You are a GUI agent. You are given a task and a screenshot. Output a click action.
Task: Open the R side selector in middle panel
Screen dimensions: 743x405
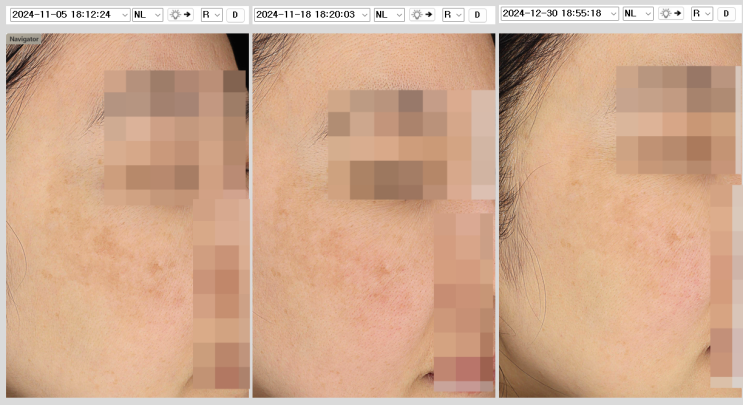(453, 15)
